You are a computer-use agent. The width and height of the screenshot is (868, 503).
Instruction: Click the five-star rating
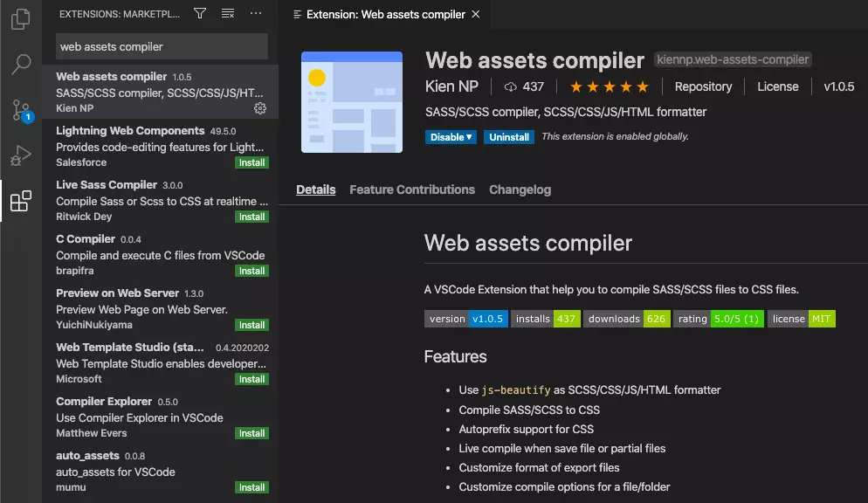coord(609,86)
